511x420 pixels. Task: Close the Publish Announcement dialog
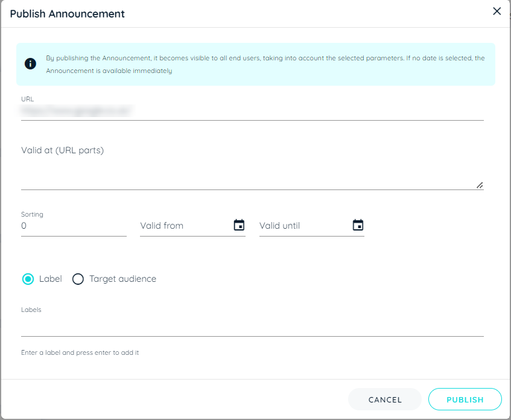(x=497, y=11)
